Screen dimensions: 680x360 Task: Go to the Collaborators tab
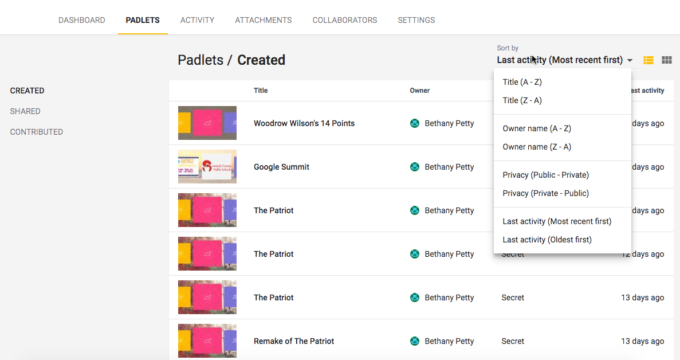pyautogui.click(x=345, y=20)
